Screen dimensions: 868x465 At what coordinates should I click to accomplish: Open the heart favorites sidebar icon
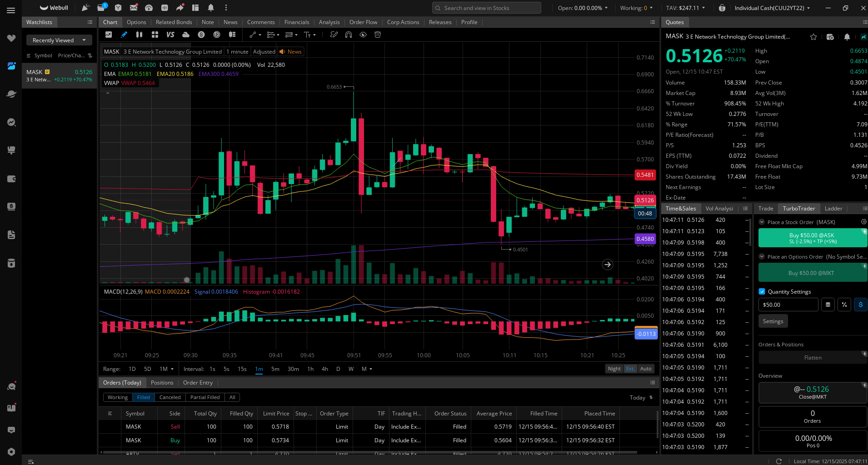point(11,38)
